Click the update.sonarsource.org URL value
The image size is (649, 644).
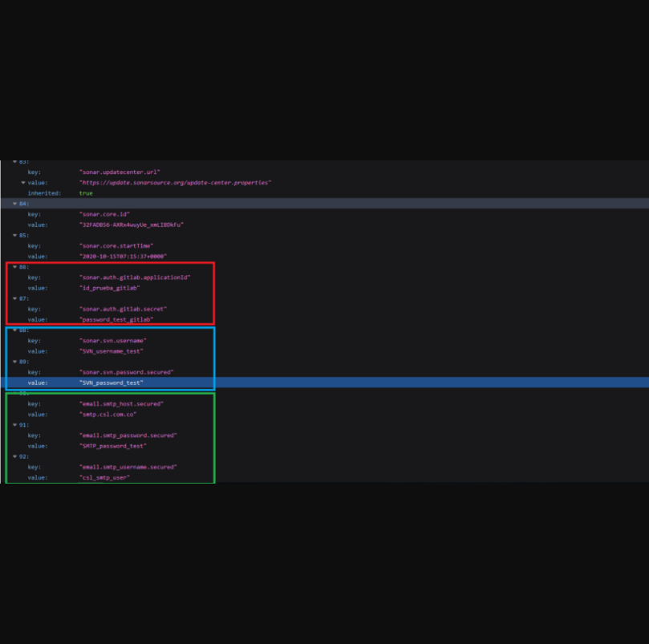pyautogui.click(x=175, y=183)
